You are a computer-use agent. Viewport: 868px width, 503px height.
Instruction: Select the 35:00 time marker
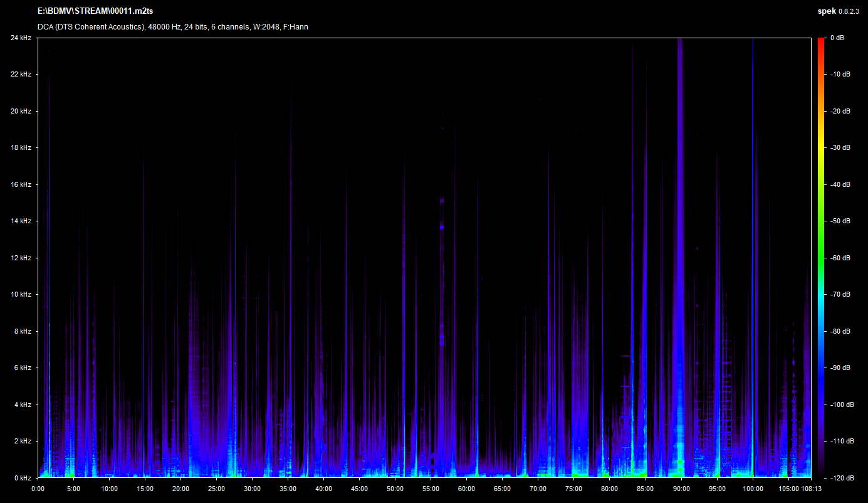(x=288, y=489)
